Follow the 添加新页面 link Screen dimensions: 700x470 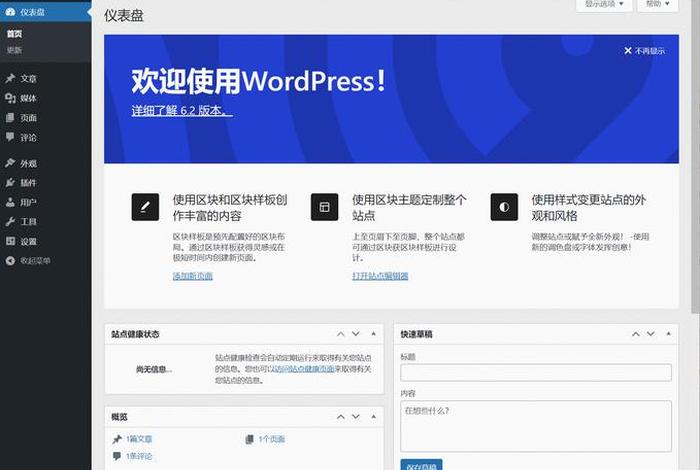coord(192,276)
